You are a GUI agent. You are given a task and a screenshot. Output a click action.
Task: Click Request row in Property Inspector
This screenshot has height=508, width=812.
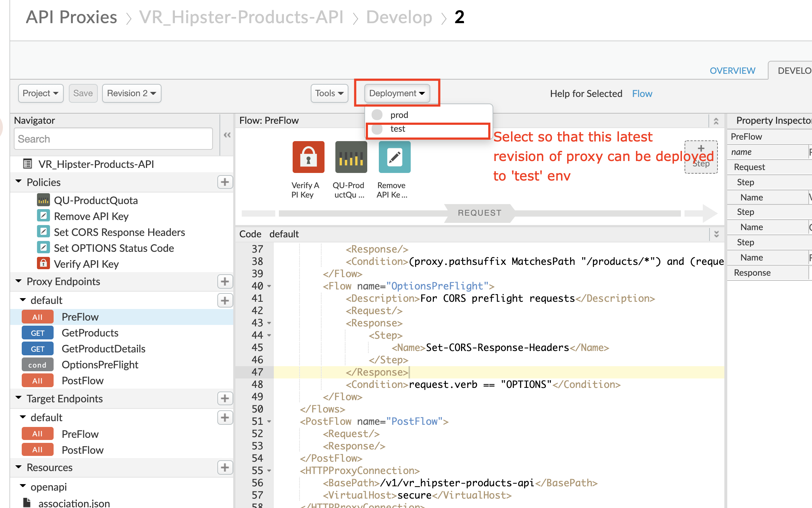(769, 167)
